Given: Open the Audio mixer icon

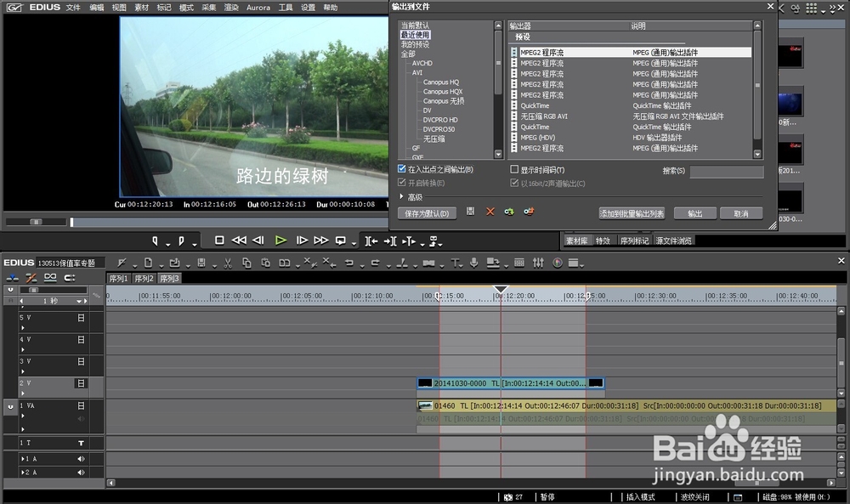Looking at the screenshot, I should tap(538, 263).
